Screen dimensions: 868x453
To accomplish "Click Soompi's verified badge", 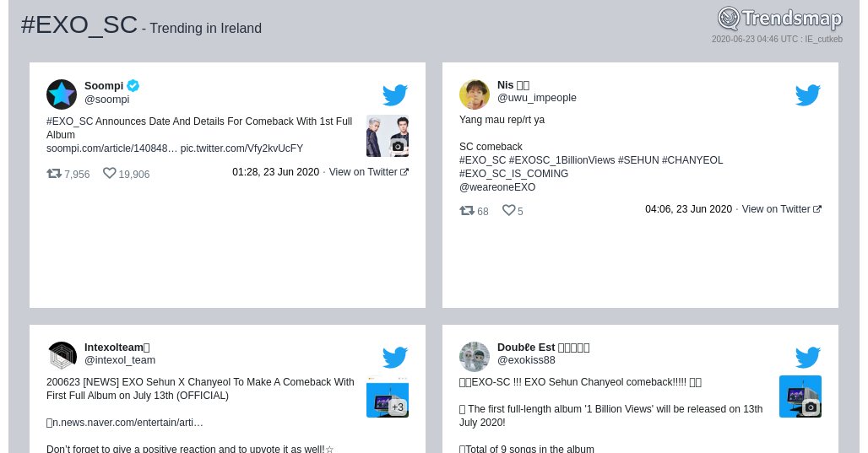I will pyautogui.click(x=133, y=86).
